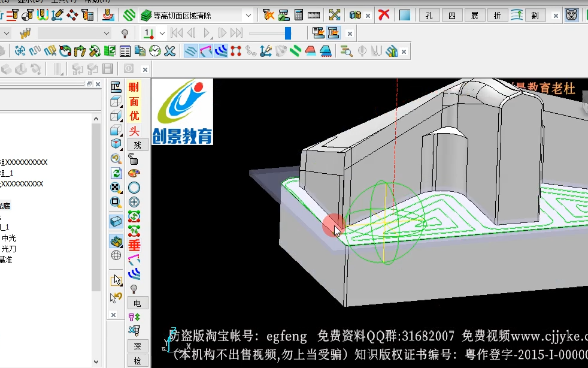Click the red four-point square icon
588x368 pixels.
tap(235, 51)
